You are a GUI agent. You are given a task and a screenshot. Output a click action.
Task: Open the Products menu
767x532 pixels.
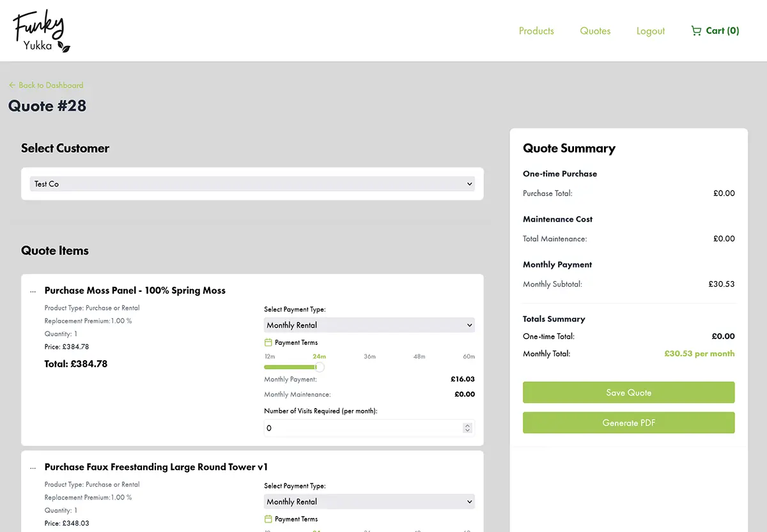536,31
